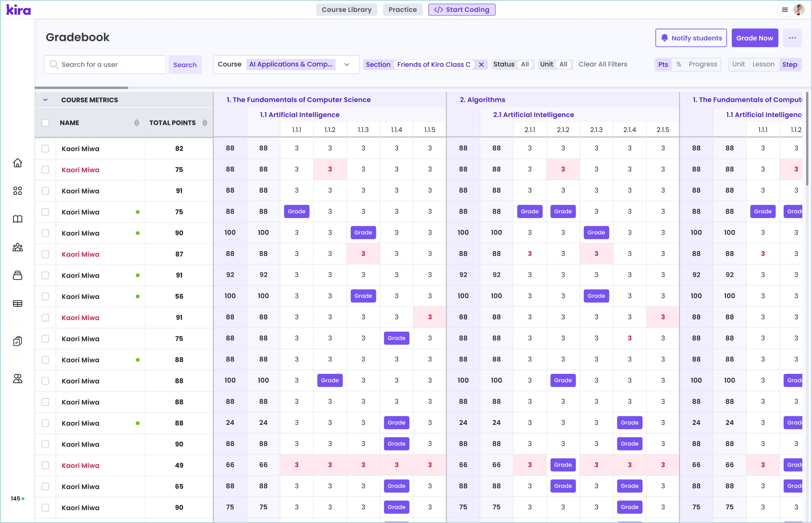Remove the Friends of Kira Class C filter
The image size is (812, 523).
pos(481,65)
